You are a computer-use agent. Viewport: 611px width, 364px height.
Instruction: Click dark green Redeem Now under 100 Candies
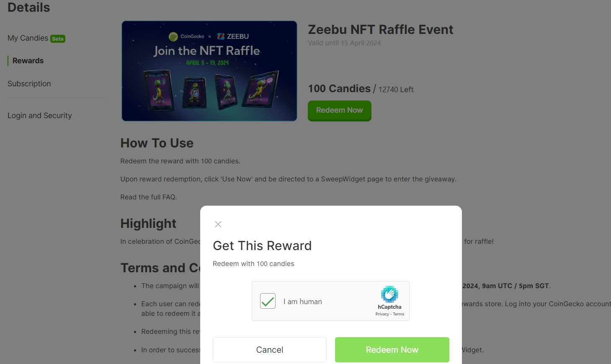pyautogui.click(x=340, y=111)
